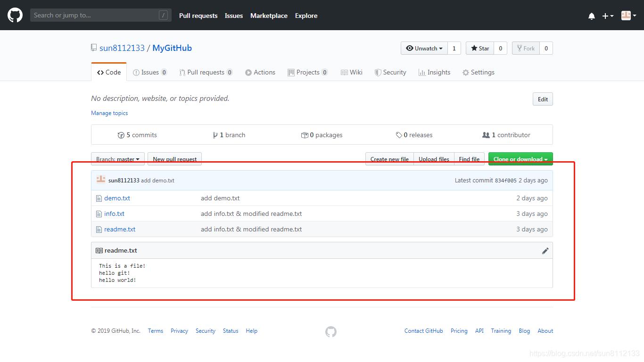
Task: Open the footer Privacy link
Action: coord(179,331)
